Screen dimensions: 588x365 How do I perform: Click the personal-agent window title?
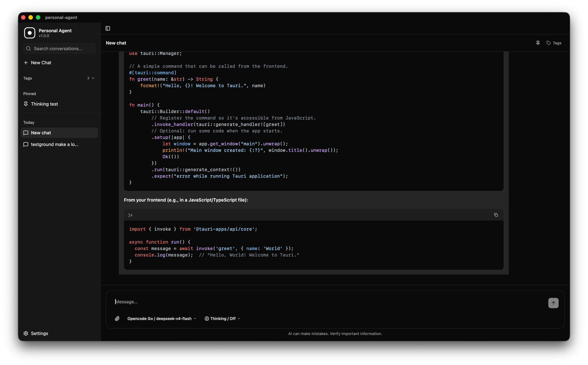click(x=61, y=17)
